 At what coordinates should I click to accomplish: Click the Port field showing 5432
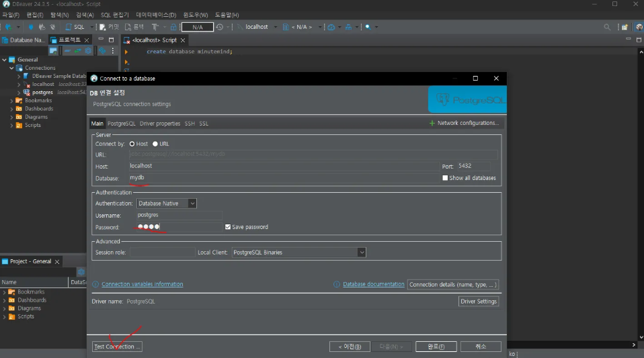tap(473, 166)
